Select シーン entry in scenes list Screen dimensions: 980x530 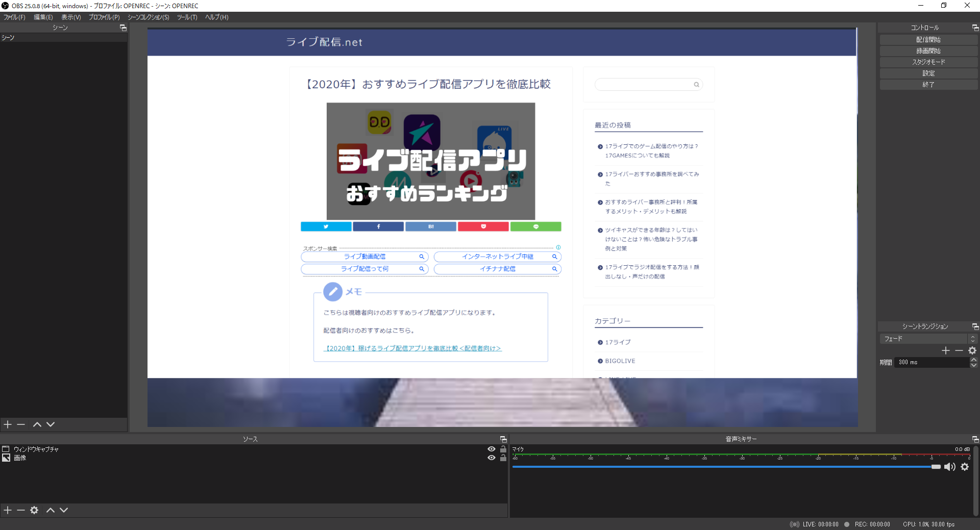[x=63, y=38]
